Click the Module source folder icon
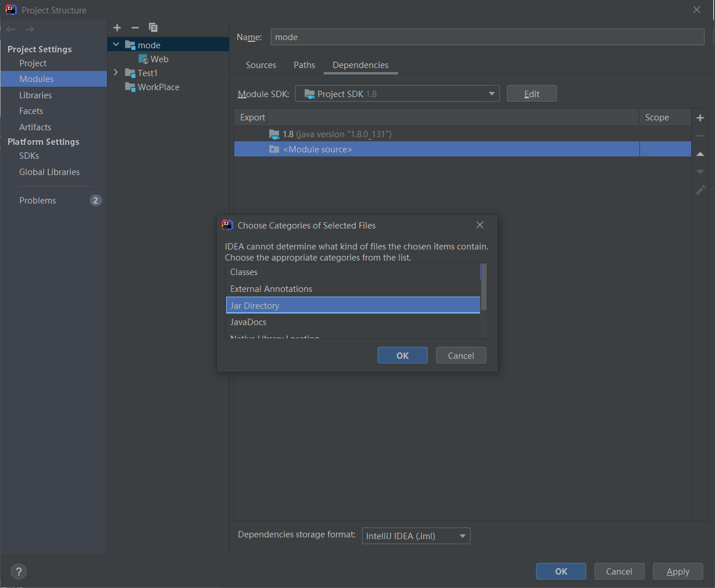The height and width of the screenshot is (588, 715). click(x=274, y=149)
